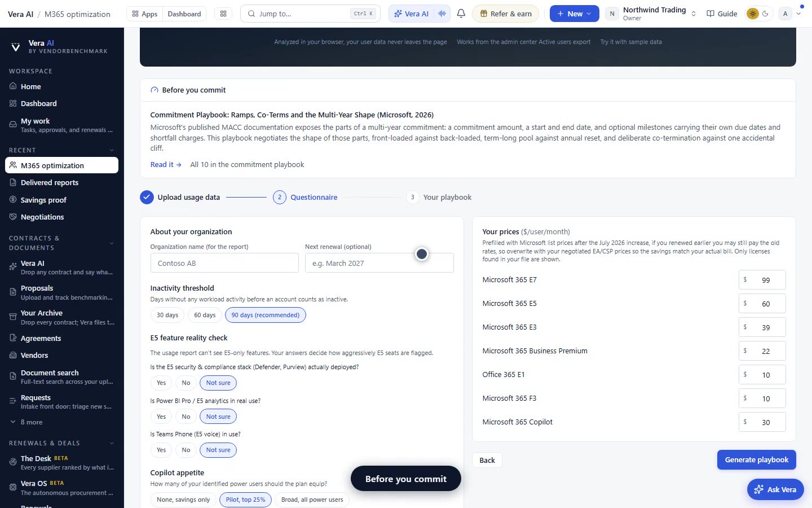Select 90 days (recommended) threshold
The width and height of the screenshot is (812, 508).
click(266, 315)
